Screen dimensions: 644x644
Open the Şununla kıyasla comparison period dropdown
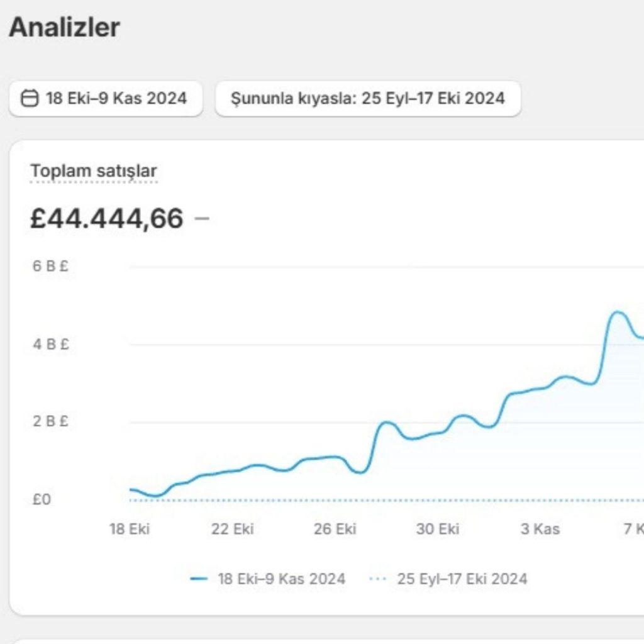pos(368,99)
